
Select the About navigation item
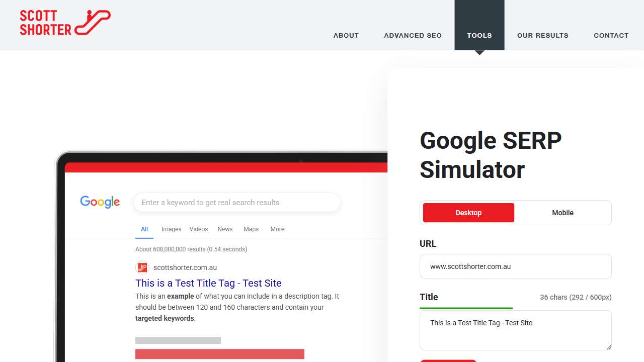click(346, 35)
